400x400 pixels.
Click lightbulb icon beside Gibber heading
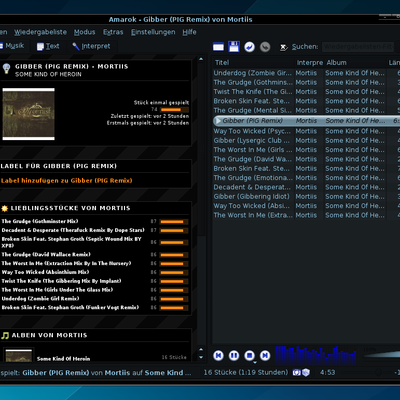click(6, 69)
